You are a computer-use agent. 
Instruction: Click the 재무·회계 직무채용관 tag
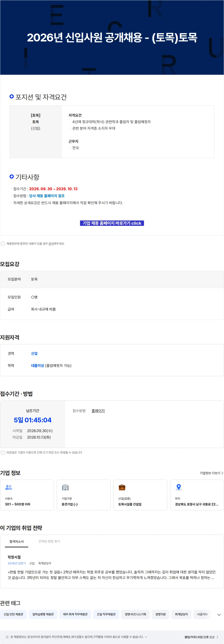pos(75,614)
